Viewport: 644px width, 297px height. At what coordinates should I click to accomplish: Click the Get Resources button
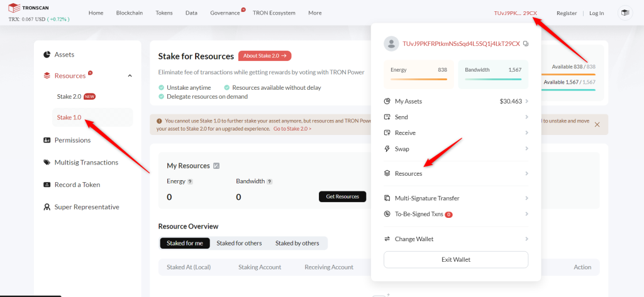tap(342, 197)
